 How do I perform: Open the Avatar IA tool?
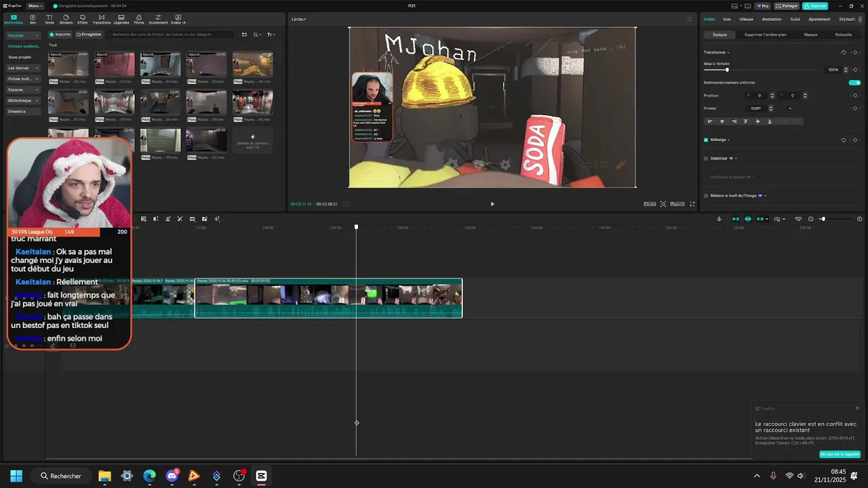pos(178,19)
